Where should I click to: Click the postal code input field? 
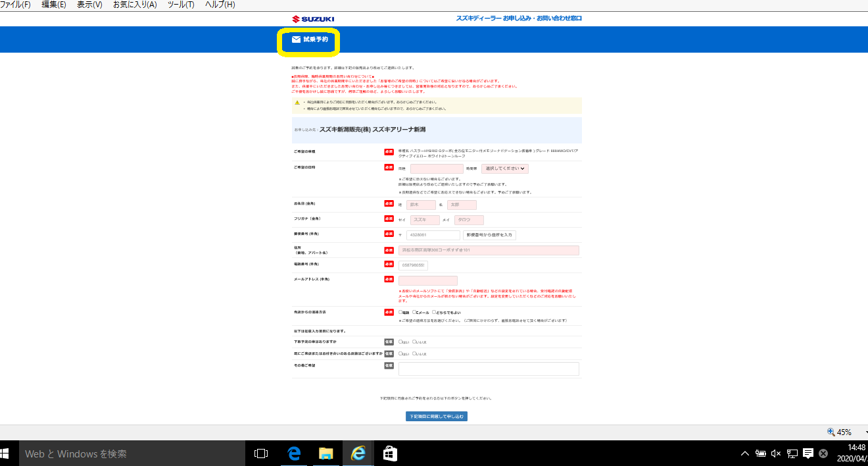[433, 235]
